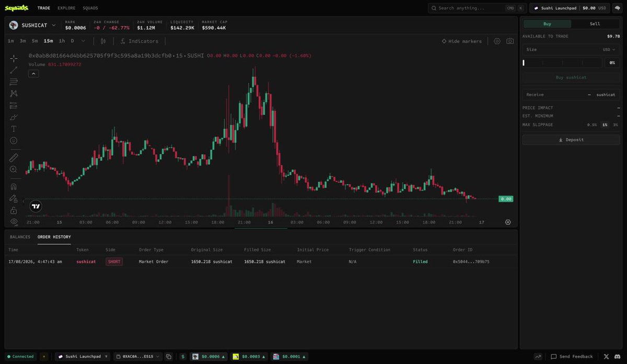Take a chart snapshot with camera icon
The width and height of the screenshot is (627, 364).
510,41
